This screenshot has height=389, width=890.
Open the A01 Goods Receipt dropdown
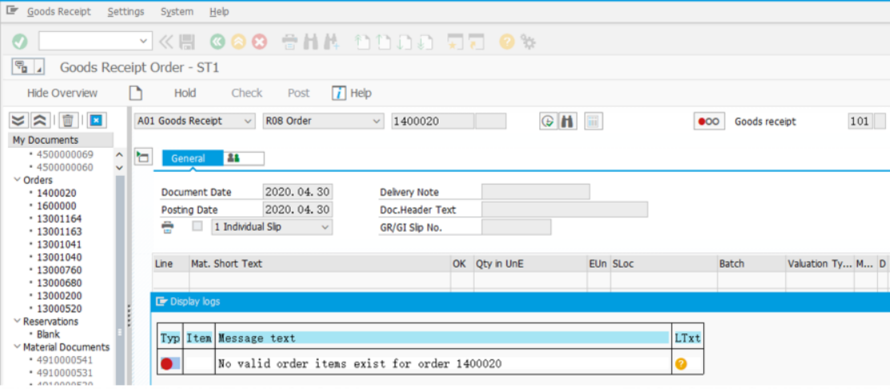(x=195, y=121)
